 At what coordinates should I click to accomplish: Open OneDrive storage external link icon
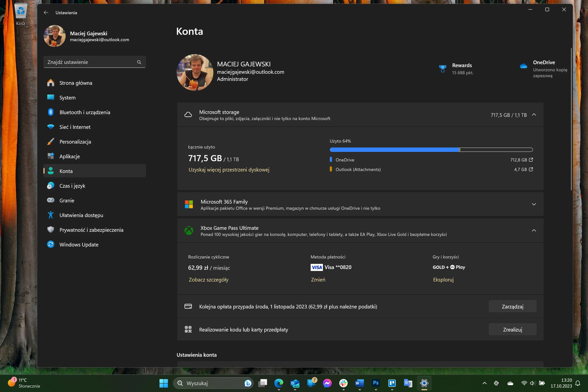coord(531,160)
